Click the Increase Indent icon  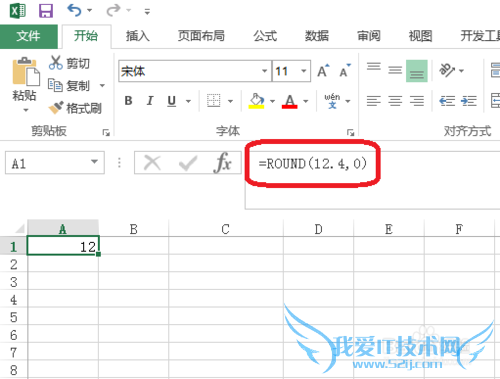(468, 101)
